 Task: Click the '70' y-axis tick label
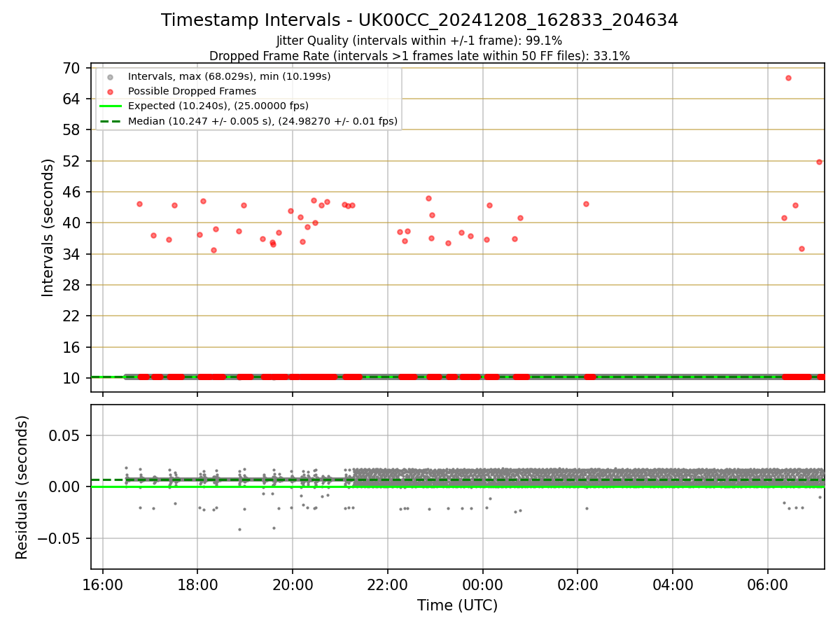pos(71,68)
